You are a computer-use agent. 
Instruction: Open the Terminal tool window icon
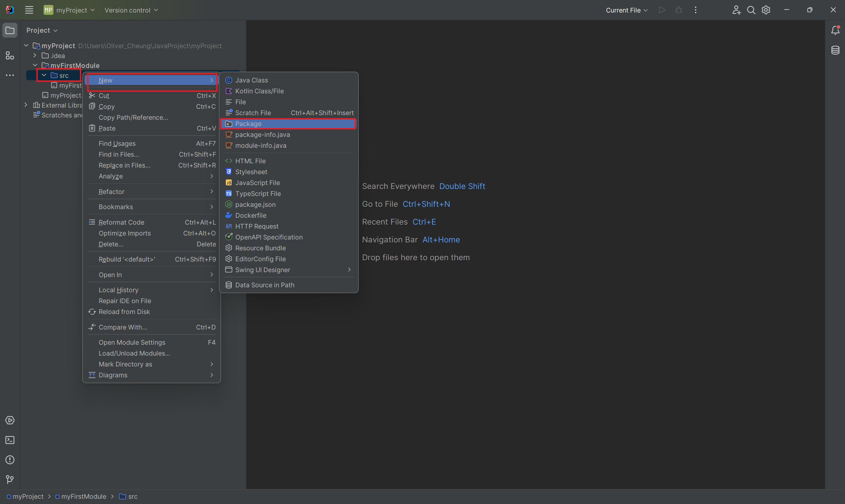[x=10, y=440]
